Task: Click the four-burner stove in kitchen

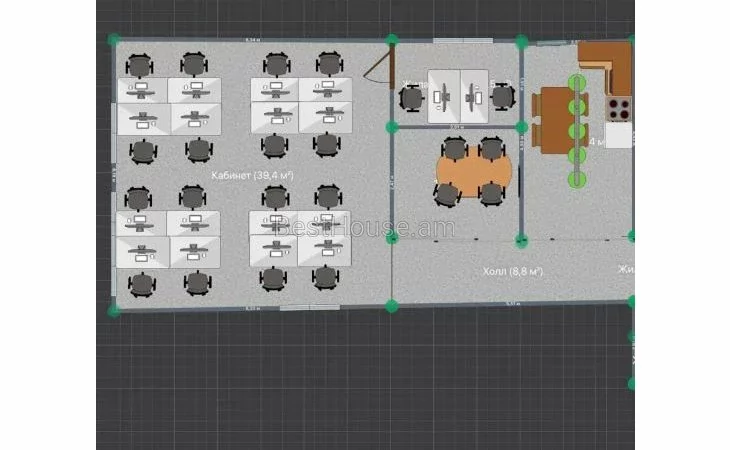Action: (x=620, y=107)
